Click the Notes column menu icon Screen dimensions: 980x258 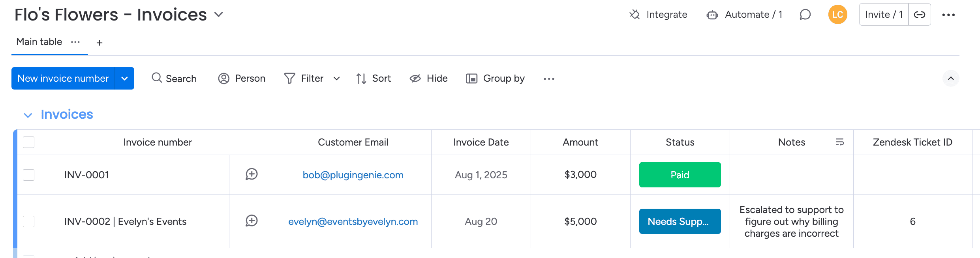tap(840, 142)
